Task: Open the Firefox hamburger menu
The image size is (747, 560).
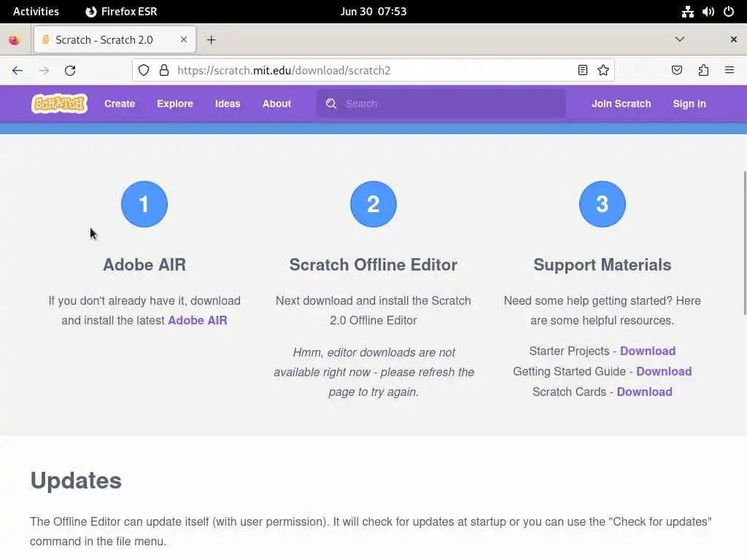Action: coord(729,71)
